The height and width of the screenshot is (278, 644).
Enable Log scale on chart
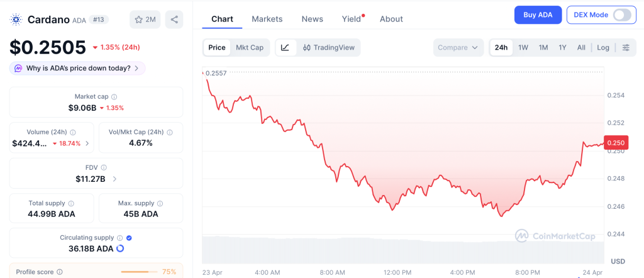[x=603, y=48]
